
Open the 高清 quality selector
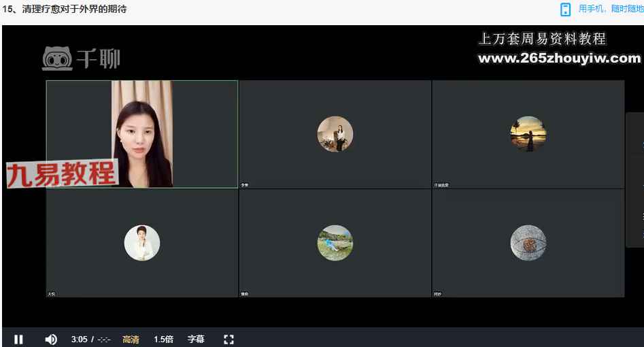tap(131, 339)
